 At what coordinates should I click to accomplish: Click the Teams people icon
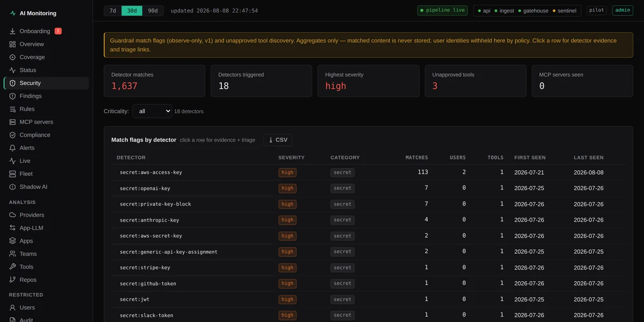(x=12, y=254)
